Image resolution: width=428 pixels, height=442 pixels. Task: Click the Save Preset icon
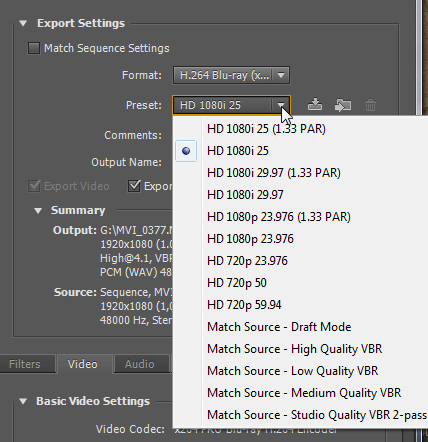click(x=315, y=105)
